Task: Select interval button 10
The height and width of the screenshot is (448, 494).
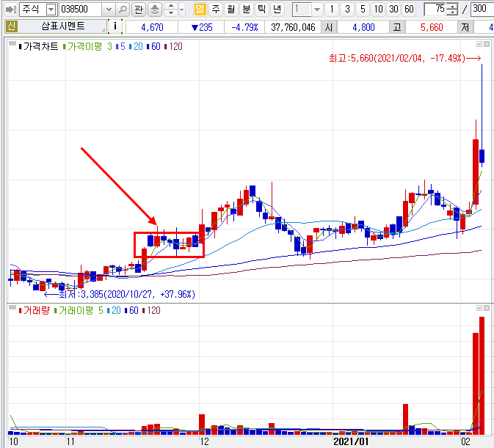Action: click(x=378, y=10)
